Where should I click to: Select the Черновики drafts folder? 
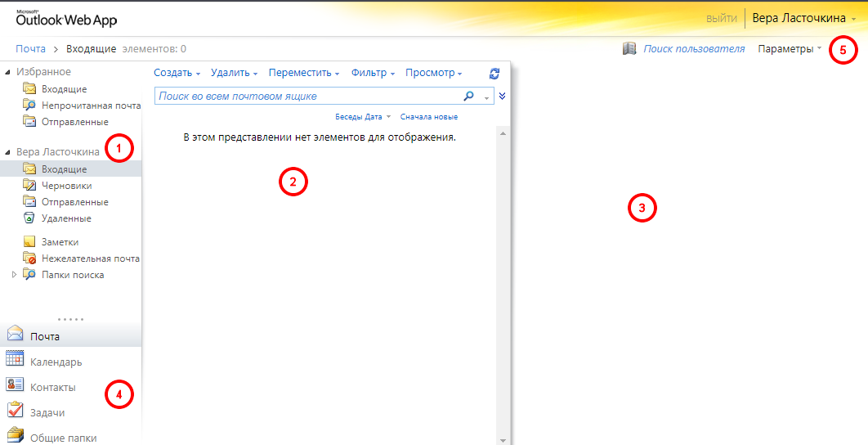tap(66, 186)
